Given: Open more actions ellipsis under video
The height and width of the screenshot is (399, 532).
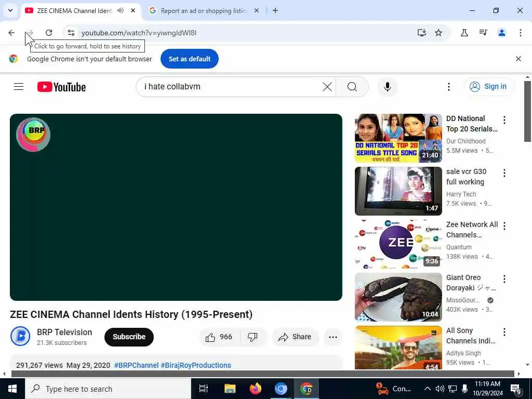Looking at the screenshot, I should 333,337.
